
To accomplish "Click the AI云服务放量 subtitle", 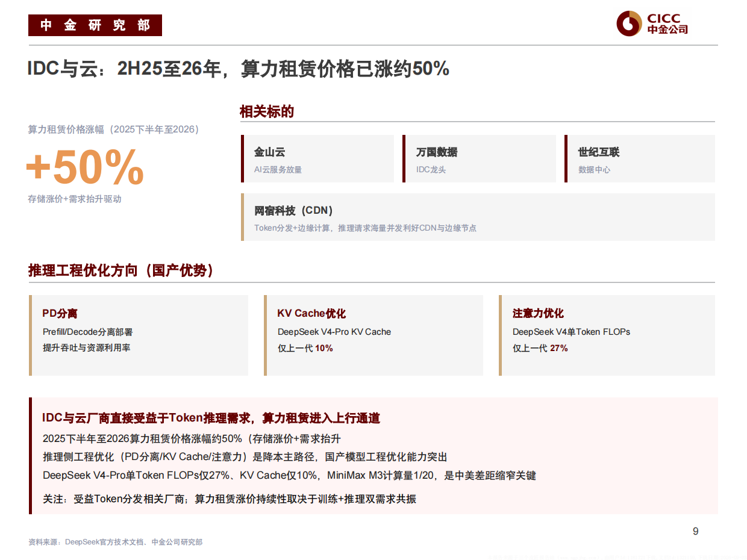I will pyautogui.click(x=278, y=170).
